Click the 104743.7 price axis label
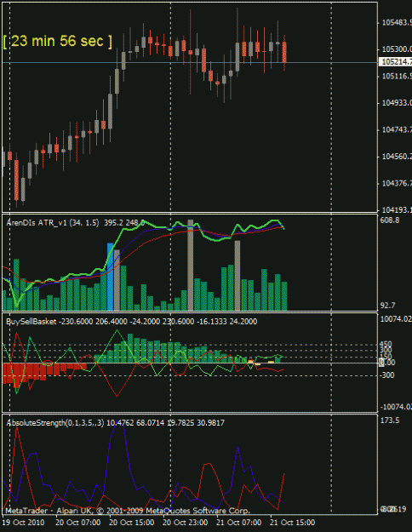The width and height of the screenshot is (412, 532). pos(397,129)
